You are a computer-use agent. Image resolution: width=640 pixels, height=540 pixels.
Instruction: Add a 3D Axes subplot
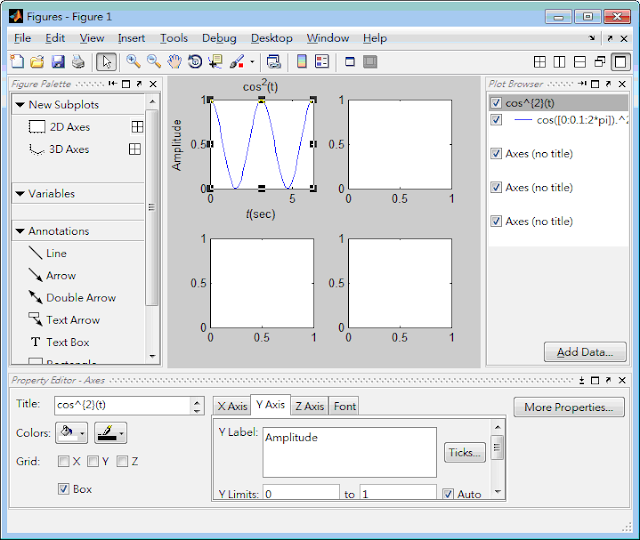tap(59, 149)
